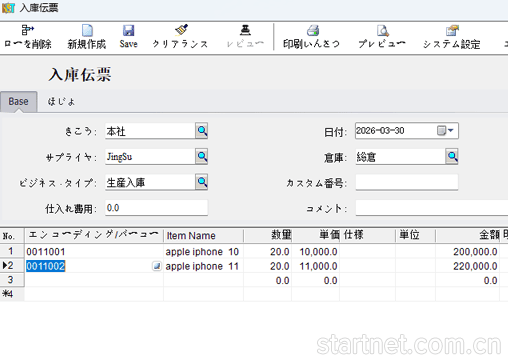Click the empty コメント field
The image size is (508, 361).
(x=432, y=208)
